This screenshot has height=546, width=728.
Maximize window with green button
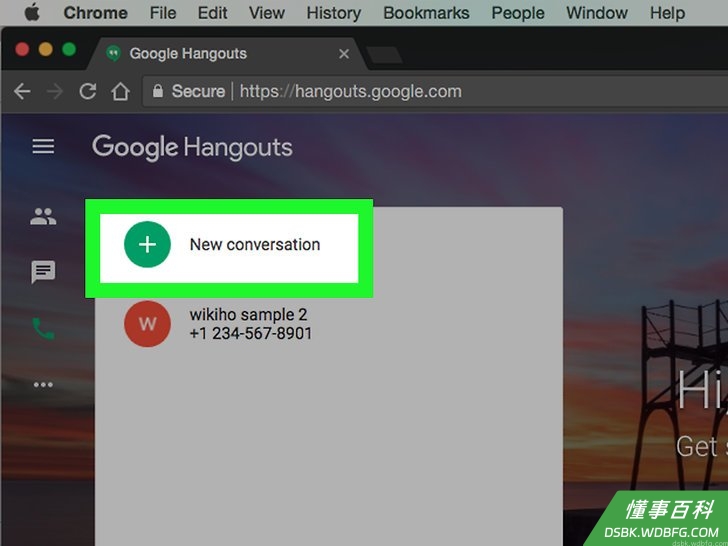(x=69, y=49)
